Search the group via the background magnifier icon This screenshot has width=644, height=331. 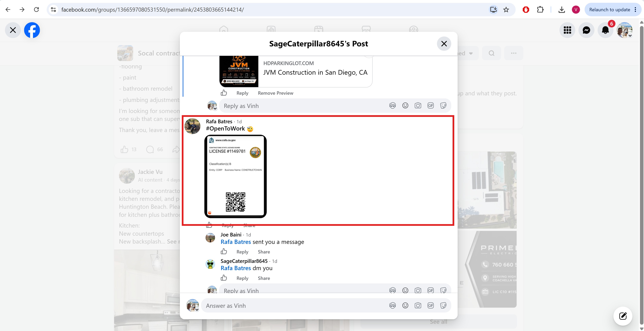492,53
